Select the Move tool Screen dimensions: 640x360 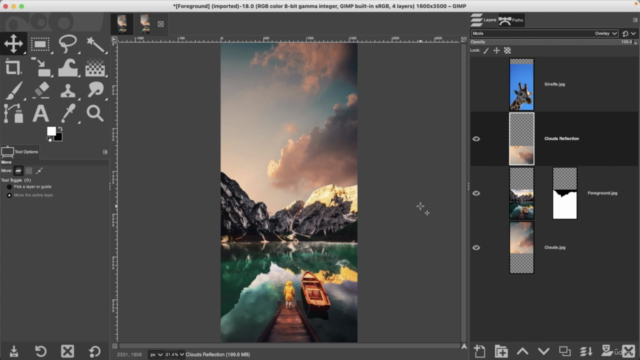[x=13, y=44]
